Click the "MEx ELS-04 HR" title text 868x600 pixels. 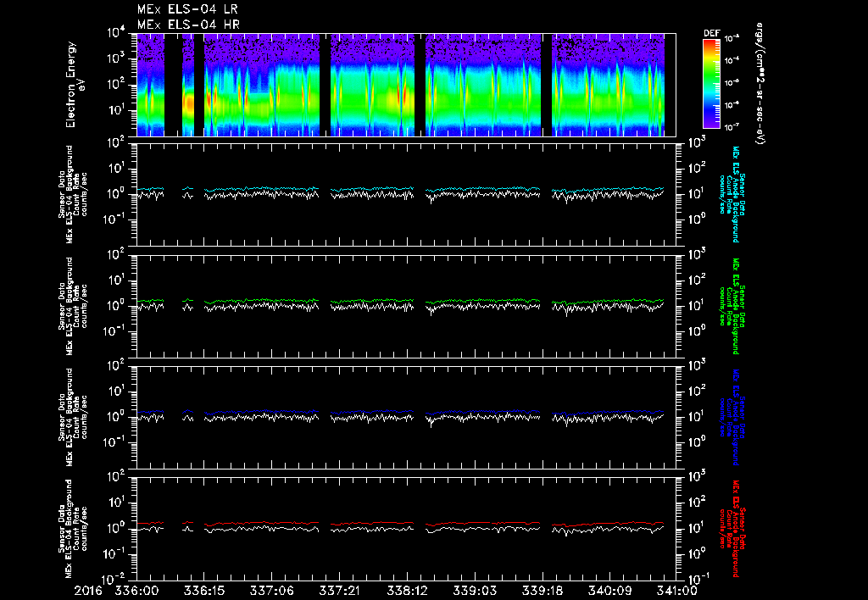(188, 25)
